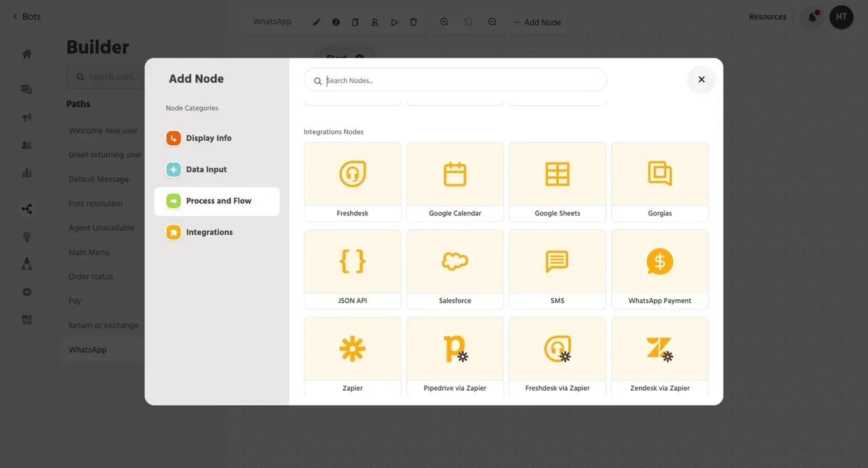
Task: Switch to Data Input category
Action: tap(217, 170)
